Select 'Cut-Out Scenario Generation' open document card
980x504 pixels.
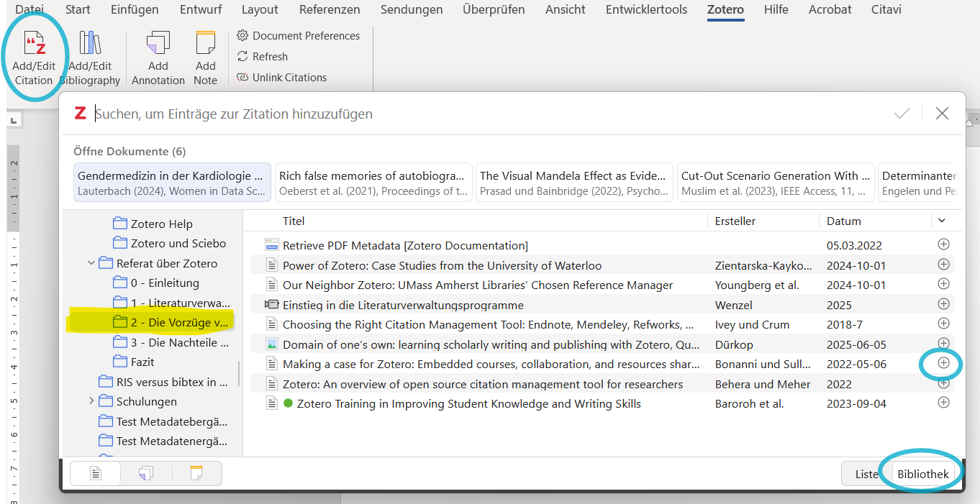tap(776, 182)
